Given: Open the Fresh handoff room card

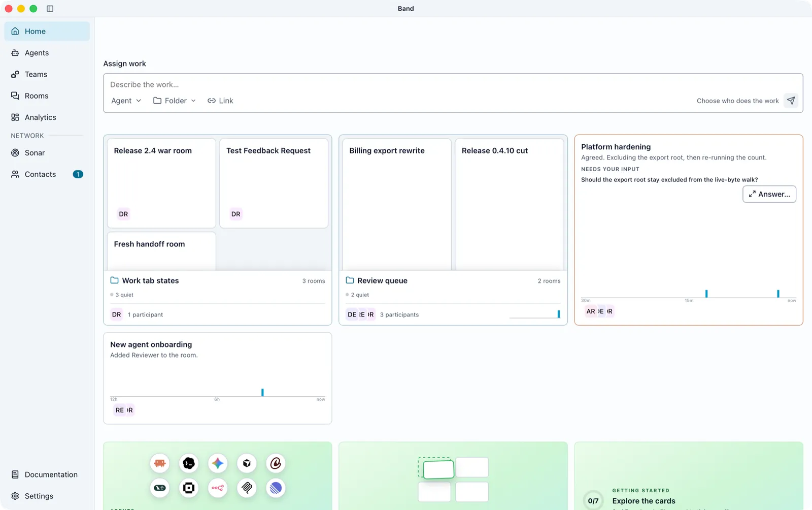Looking at the screenshot, I should [x=161, y=251].
